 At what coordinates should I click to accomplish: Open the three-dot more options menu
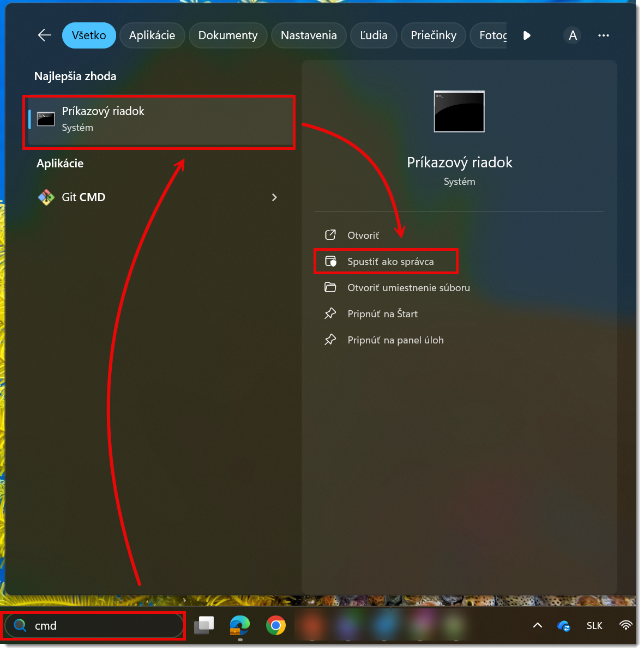(603, 35)
